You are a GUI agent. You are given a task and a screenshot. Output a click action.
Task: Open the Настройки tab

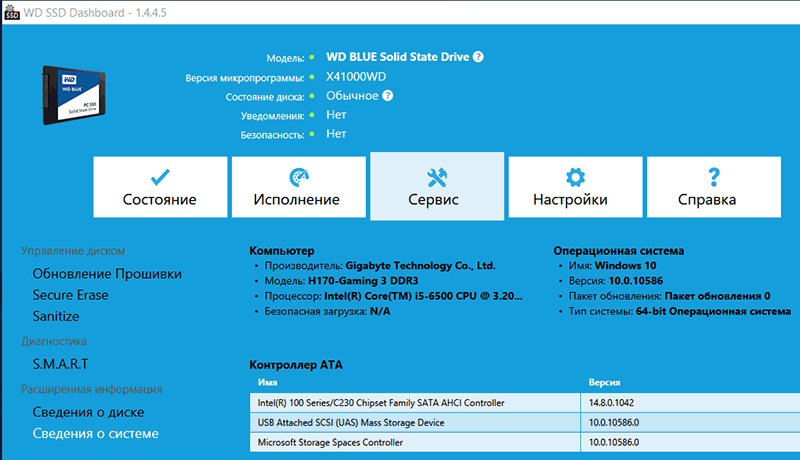coord(576,187)
